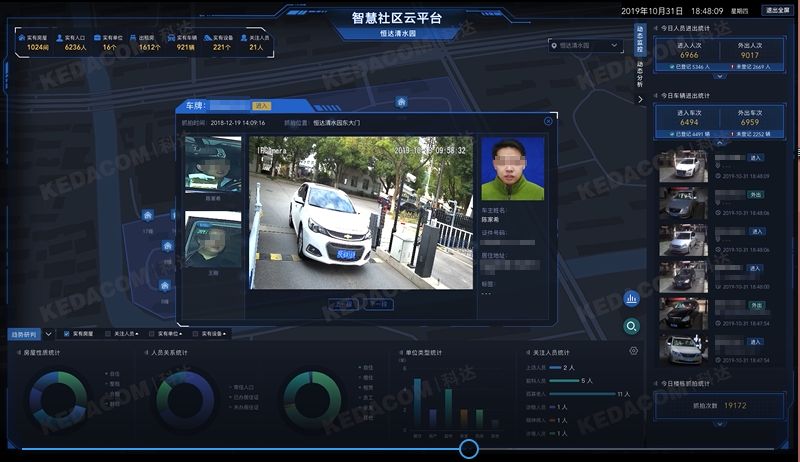The height and width of the screenshot is (462, 800).
Task: Click the house map marker above the popup
Action: click(x=402, y=102)
